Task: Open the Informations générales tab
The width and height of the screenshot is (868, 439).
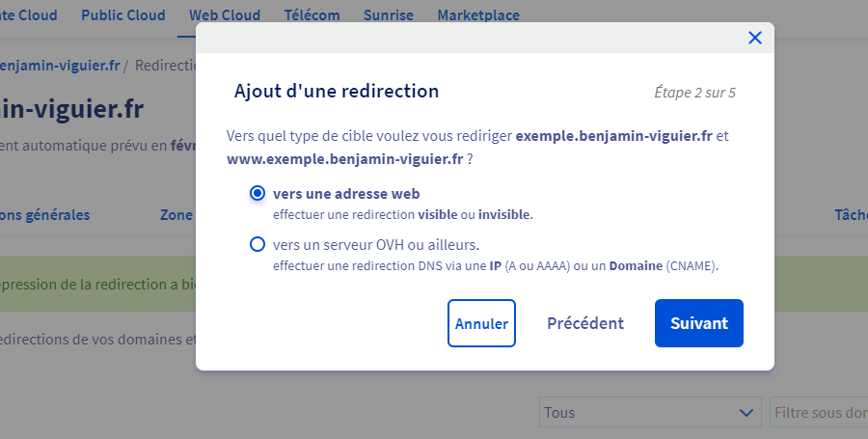Action: pyautogui.click(x=45, y=214)
